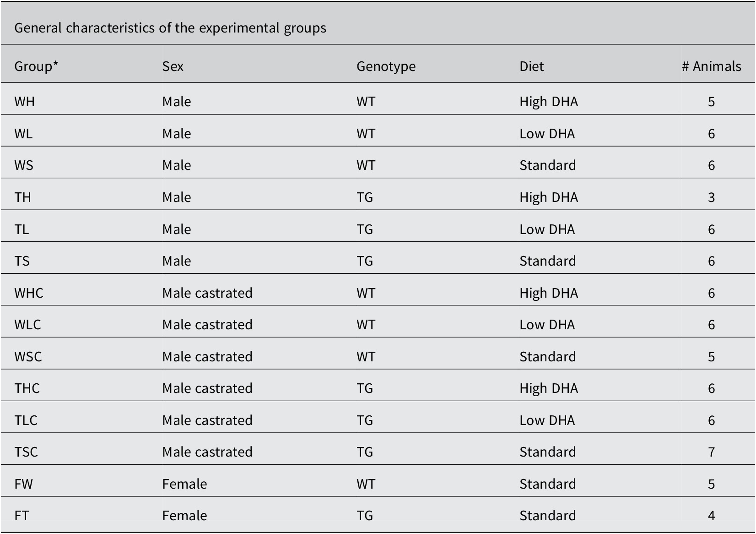This screenshot has width=756, height=534.
Task: Select the Sex column header
Action: pyautogui.click(x=173, y=66)
